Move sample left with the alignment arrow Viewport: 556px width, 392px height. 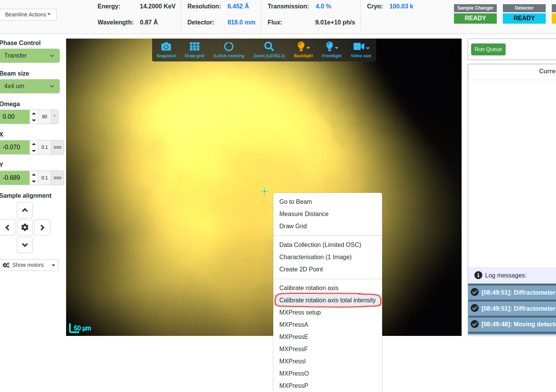(x=7, y=227)
